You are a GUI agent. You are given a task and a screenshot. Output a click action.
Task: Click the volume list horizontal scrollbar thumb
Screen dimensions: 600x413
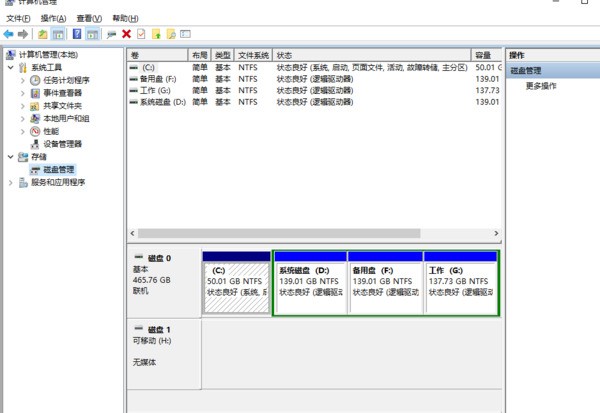(279, 233)
